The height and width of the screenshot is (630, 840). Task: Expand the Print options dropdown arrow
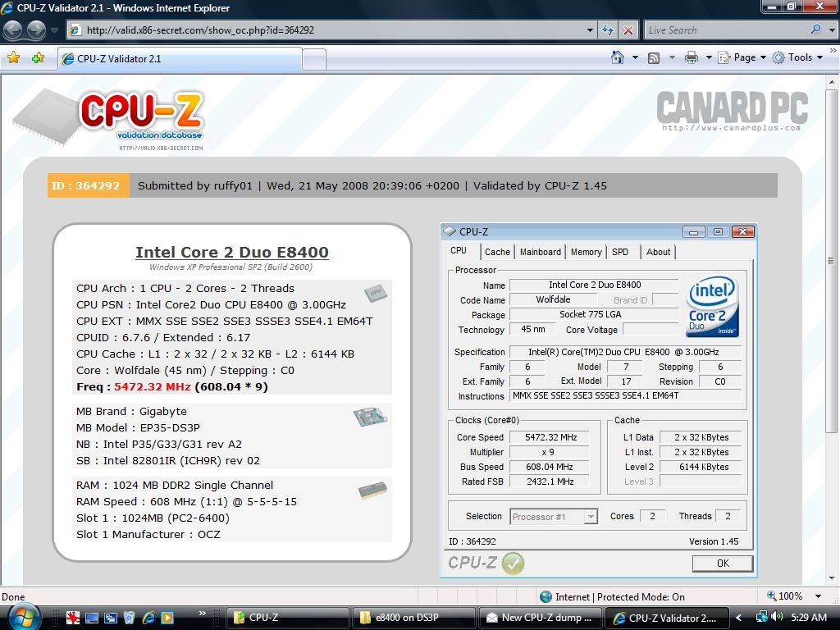[708, 57]
